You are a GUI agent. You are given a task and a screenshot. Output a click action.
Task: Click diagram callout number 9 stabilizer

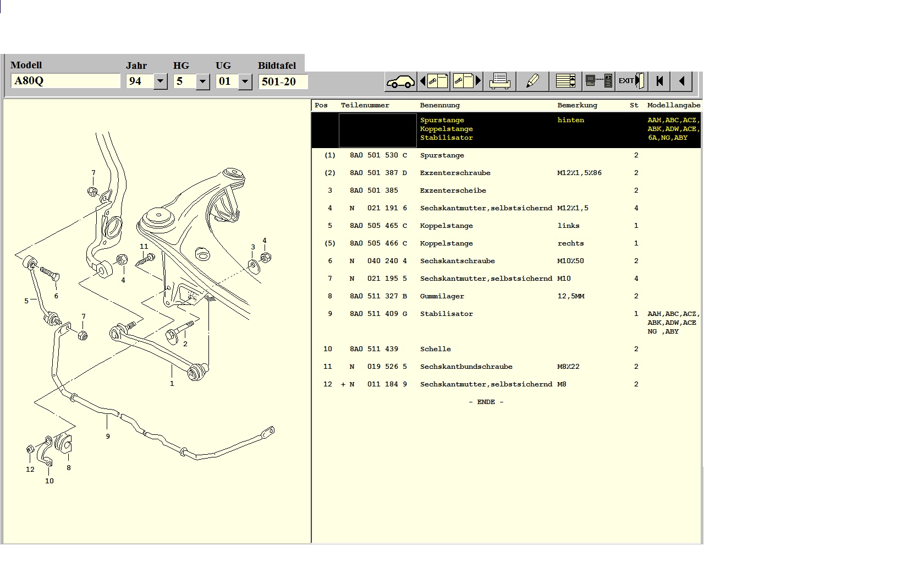108,436
